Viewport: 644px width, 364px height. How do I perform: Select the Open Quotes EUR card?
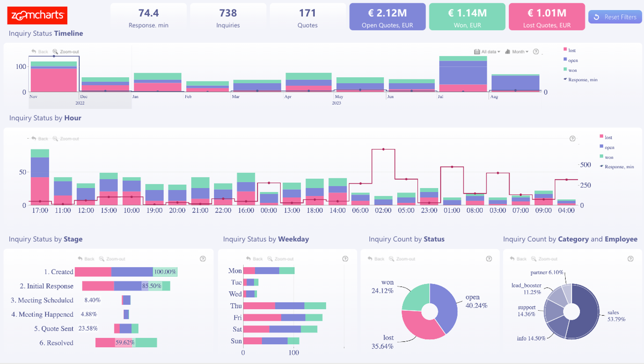click(387, 16)
